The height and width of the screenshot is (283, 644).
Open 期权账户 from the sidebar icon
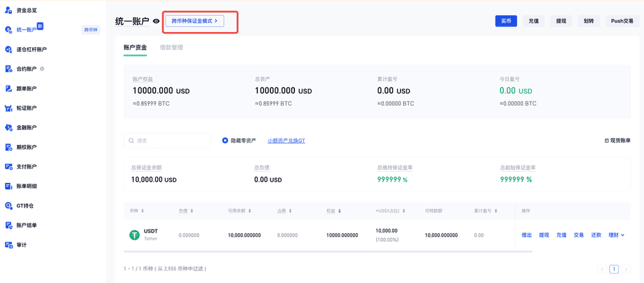coord(9,147)
